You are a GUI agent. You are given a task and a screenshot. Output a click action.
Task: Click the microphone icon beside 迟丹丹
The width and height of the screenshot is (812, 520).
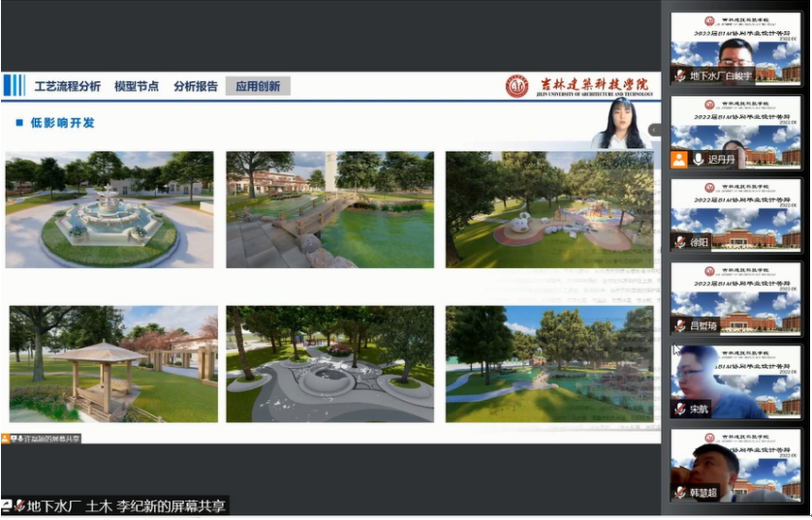point(698,159)
